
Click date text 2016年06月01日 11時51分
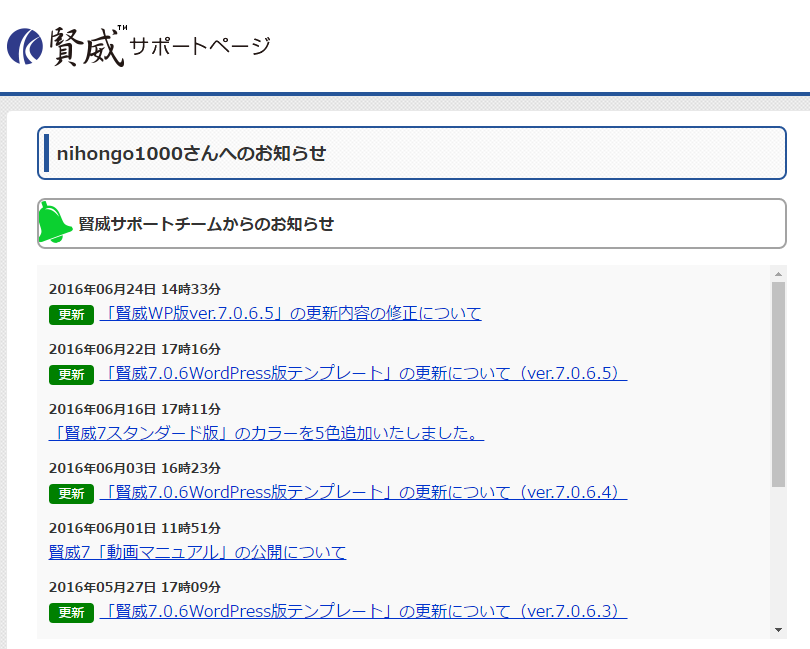coord(135,528)
